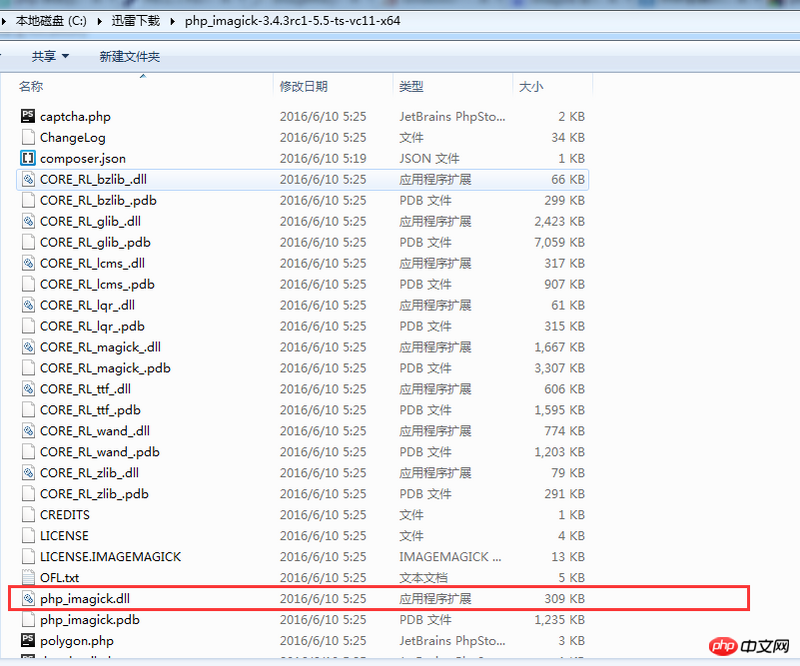
Task: Click the ChangeLog file icon
Action: (x=28, y=137)
